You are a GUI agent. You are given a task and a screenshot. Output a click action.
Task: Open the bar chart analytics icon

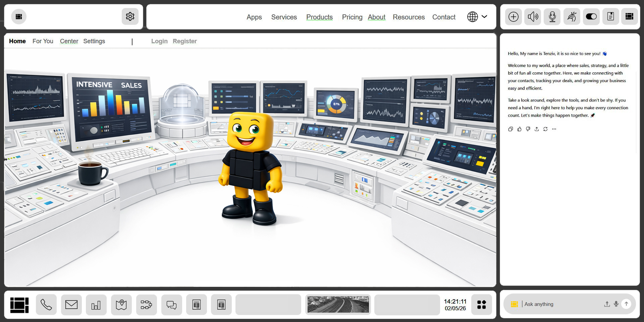(x=96, y=305)
